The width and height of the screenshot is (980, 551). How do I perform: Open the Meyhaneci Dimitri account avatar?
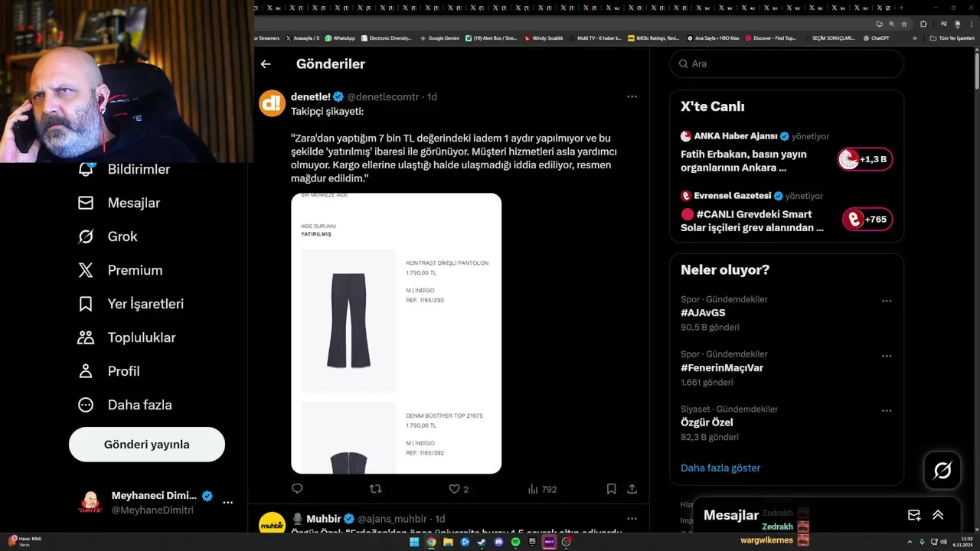90,503
